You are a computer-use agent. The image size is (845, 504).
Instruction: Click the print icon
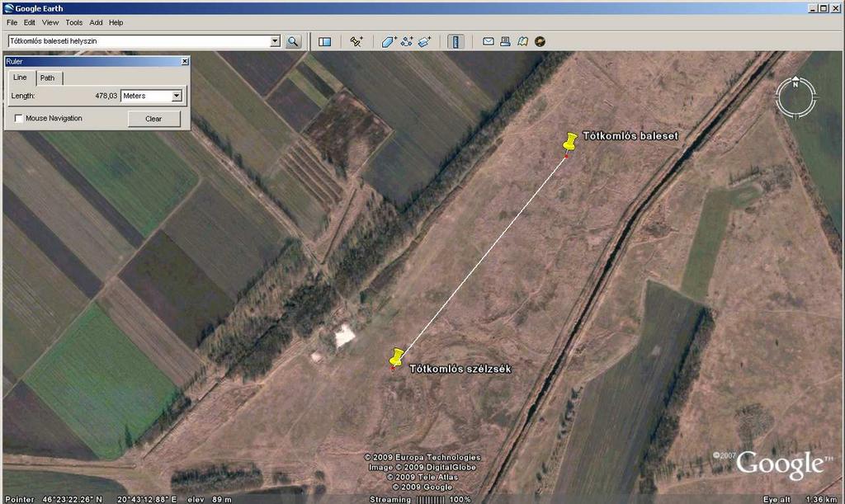[505, 41]
